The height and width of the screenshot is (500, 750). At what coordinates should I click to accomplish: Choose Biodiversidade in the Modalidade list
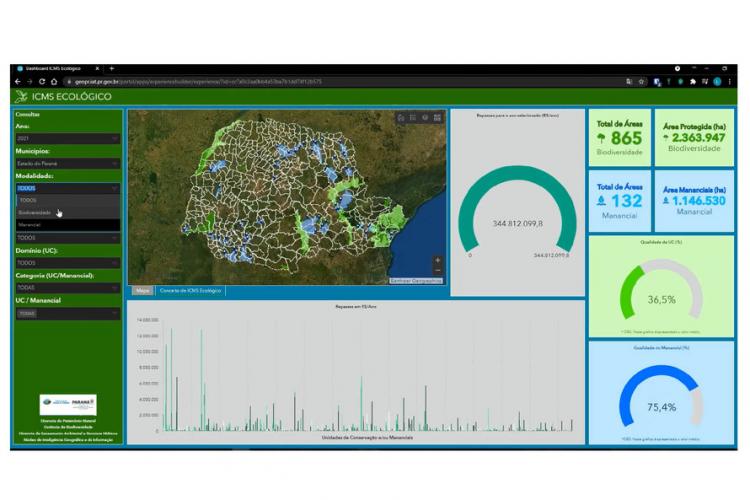pos(36,212)
